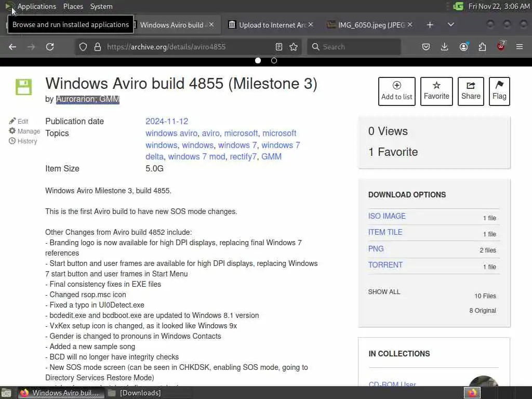Image resolution: width=532 pixels, height=399 pixels.
Task: Select the first carousel dot
Action: point(258,60)
